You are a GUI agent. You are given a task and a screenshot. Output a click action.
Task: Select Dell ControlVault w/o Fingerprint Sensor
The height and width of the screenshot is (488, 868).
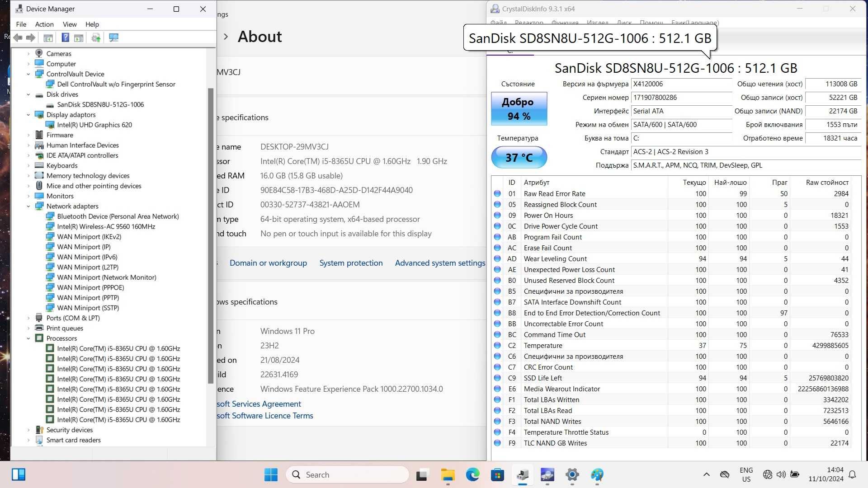point(116,84)
